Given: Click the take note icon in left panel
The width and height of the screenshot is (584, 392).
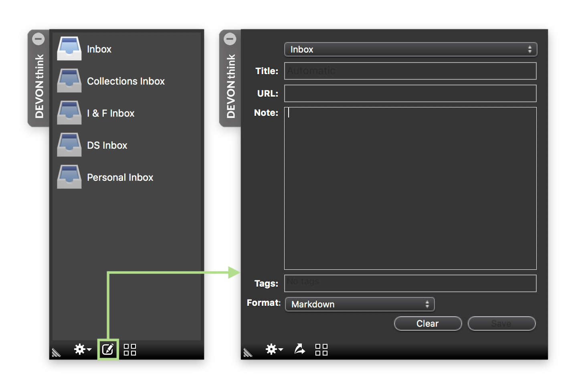Looking at the screenshot, I should point(108,349).
